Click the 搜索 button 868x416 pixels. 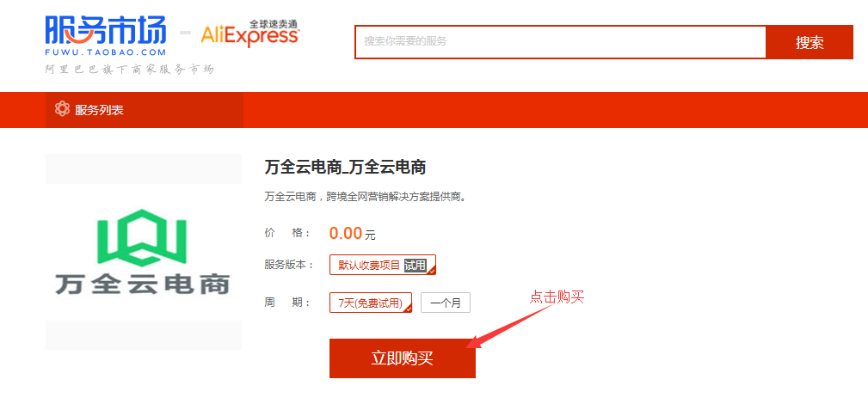click(x=810, y=42)
